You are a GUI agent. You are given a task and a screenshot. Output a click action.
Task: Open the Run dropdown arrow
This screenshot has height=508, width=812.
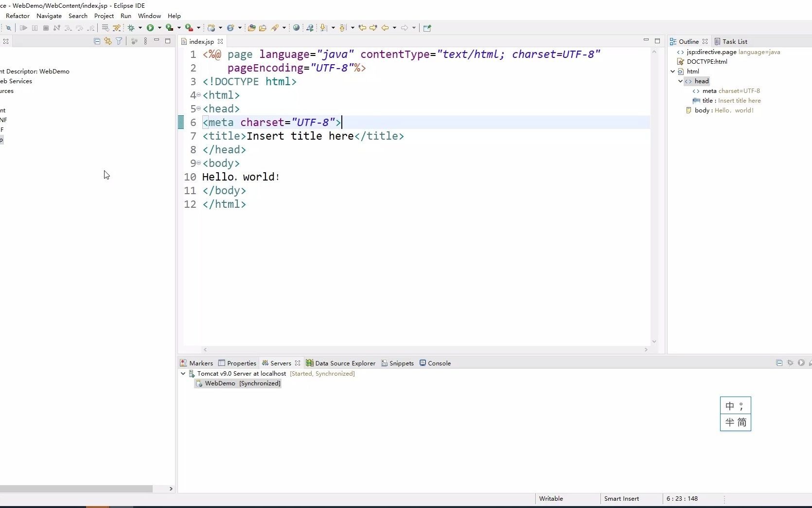159,28
